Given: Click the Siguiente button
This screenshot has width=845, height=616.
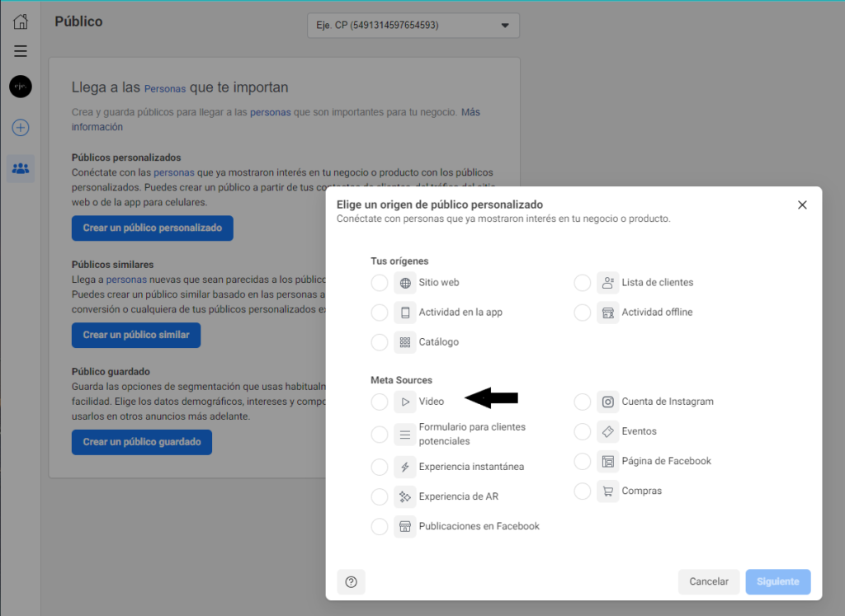Looking at the screenshot, I should pos(777,581).
